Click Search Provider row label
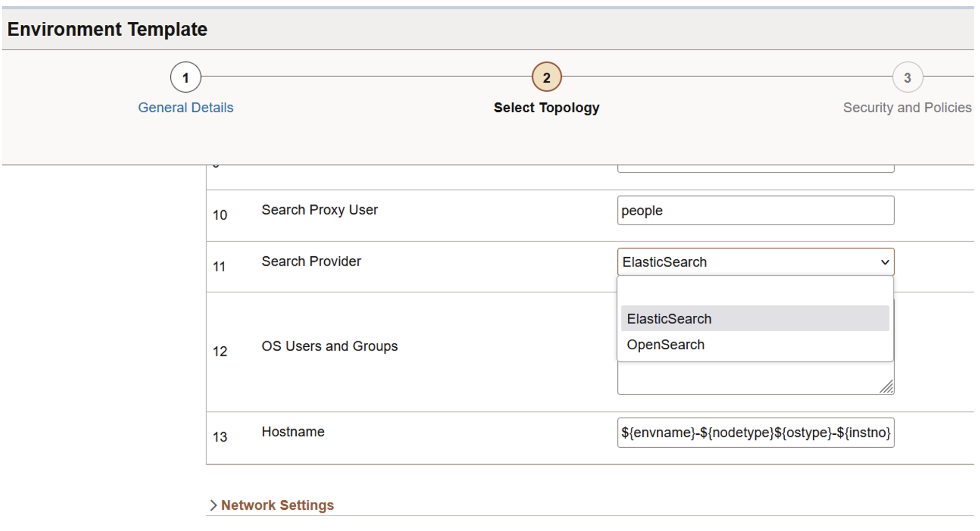This screenshot has width=980, height=531. (x=311, y=261)
